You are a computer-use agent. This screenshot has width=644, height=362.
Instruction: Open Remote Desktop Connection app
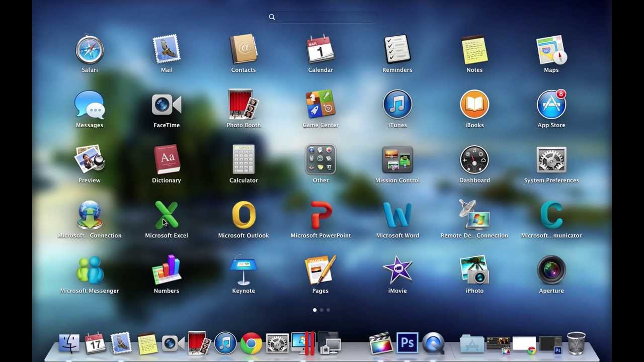click(474, 216)
